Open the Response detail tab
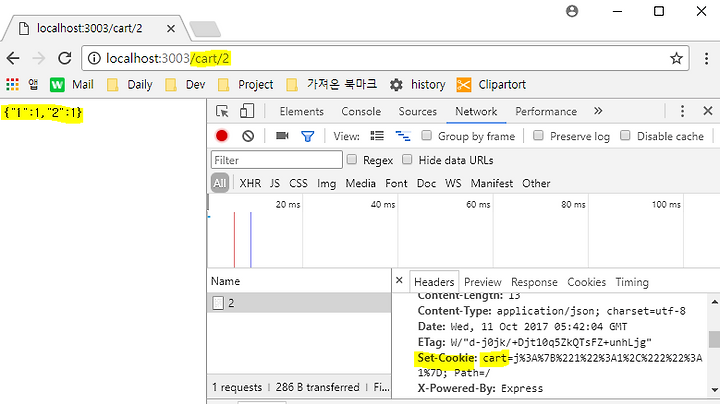This screenshot has width=720, height=404. (x=534, y=282)
